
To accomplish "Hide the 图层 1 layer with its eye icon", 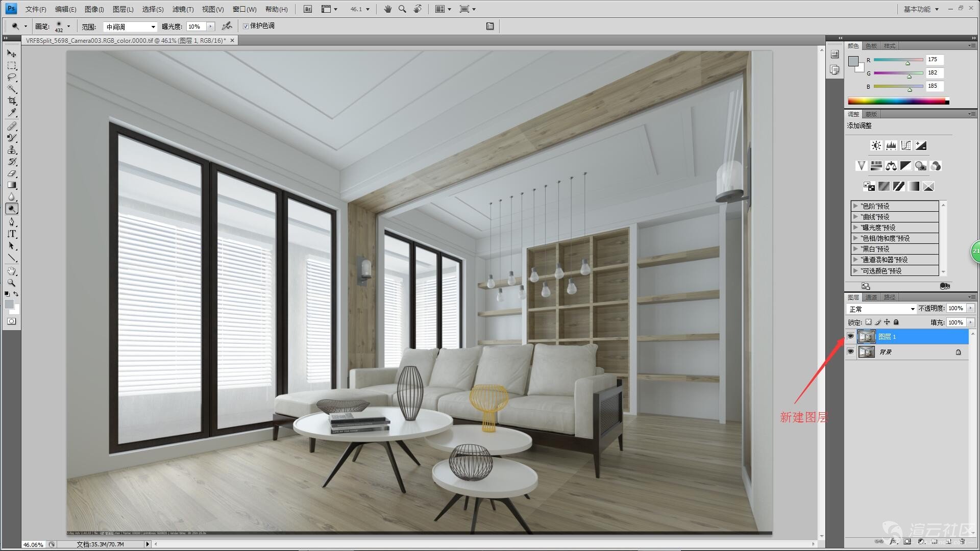I will click(850, 336).
